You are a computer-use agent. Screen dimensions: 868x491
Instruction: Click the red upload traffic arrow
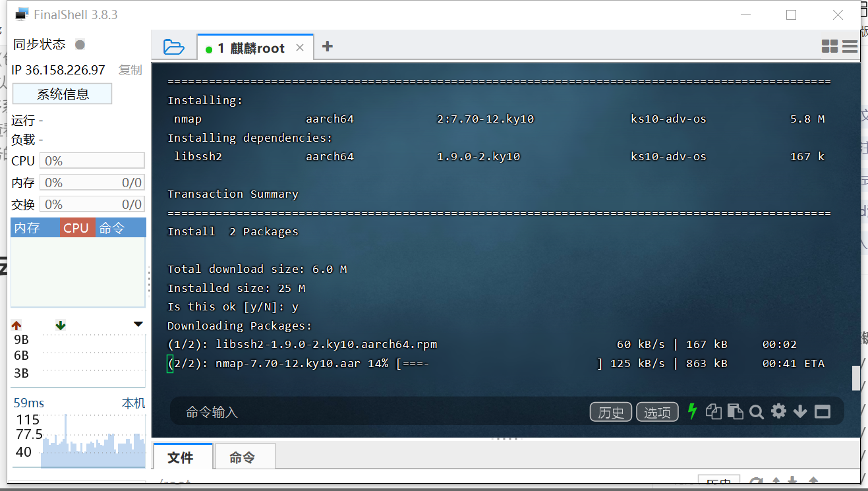coord(16,325)
